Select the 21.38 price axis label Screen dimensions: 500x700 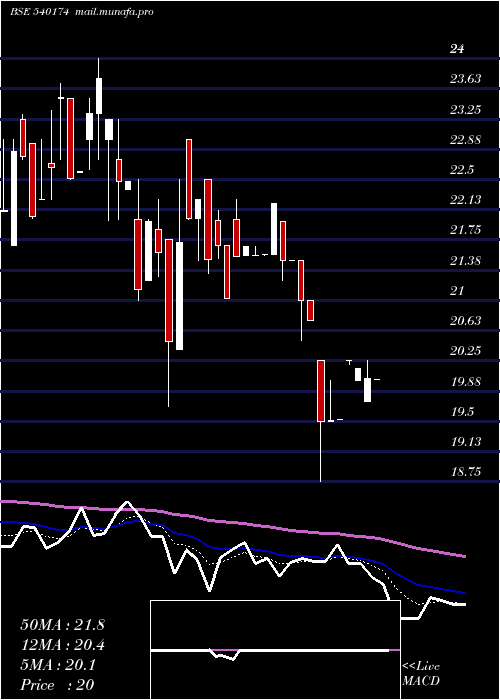point(465,260)
